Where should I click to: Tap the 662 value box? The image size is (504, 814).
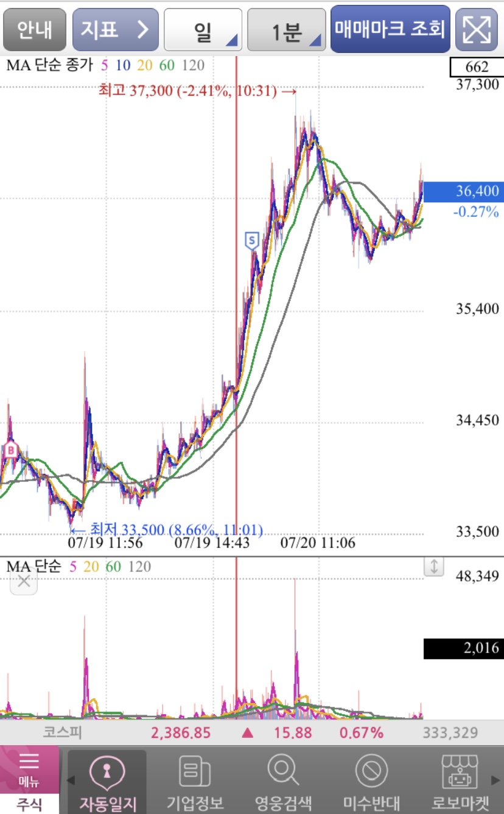click(476, 67)
